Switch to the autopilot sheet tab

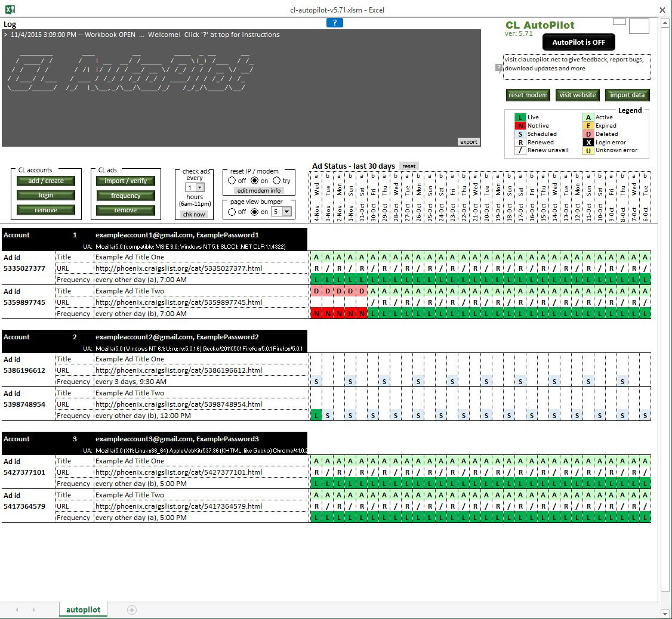pyautogui.click(x=83, y=609)
